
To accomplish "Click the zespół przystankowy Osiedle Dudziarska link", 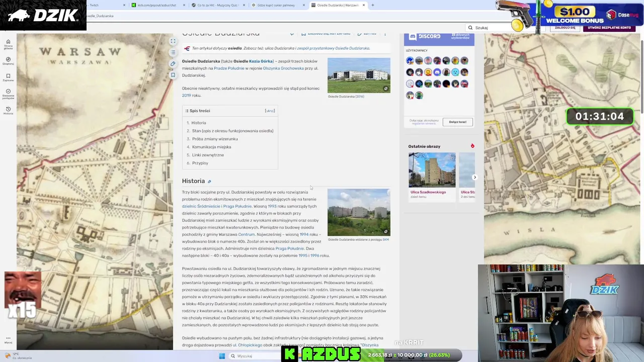I will [333, 48].
